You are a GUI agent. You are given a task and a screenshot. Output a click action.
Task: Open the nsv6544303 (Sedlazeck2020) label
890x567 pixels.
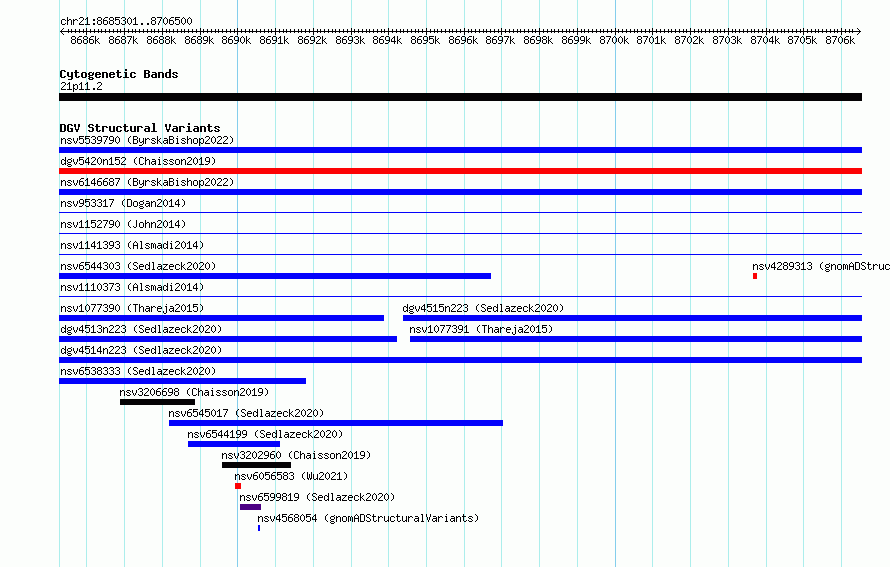[138, 266]
